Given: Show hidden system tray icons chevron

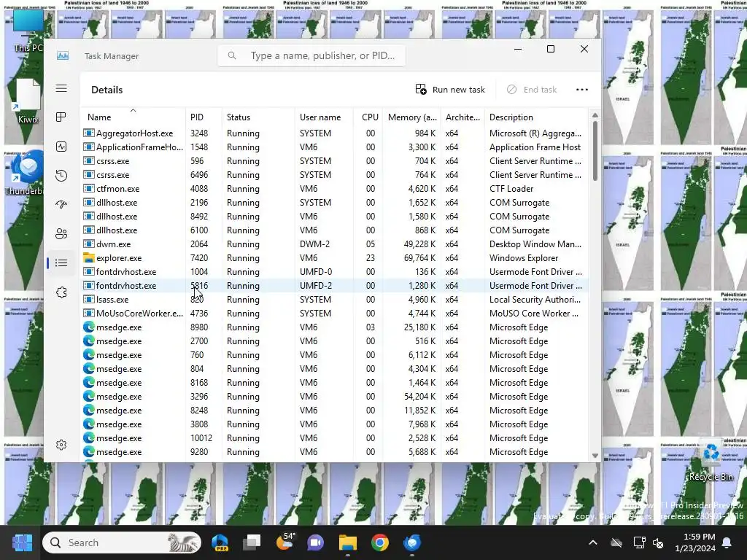Looking at the screenshot, I should point(592,542).
